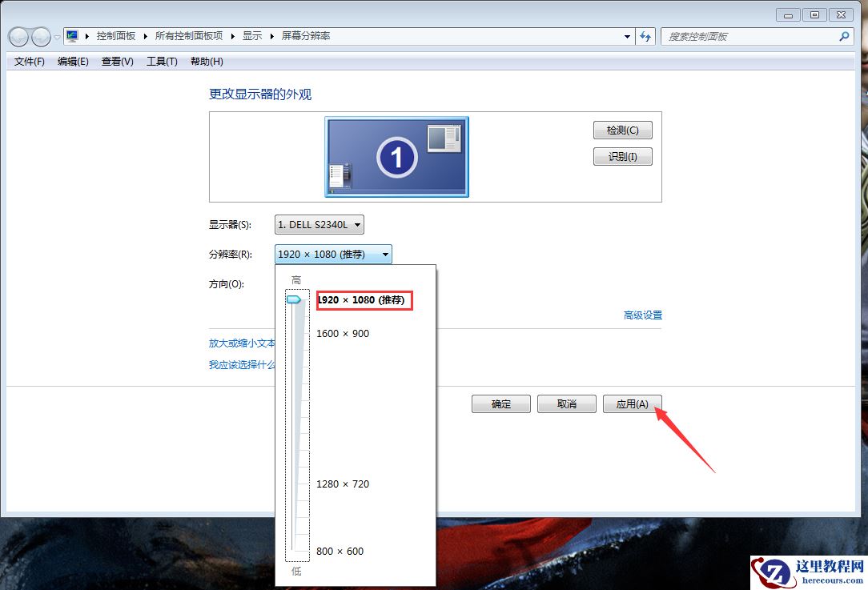Screen dimensions: 868x590
Task: Open the 工具 menu
Action: tap(161, 61)
